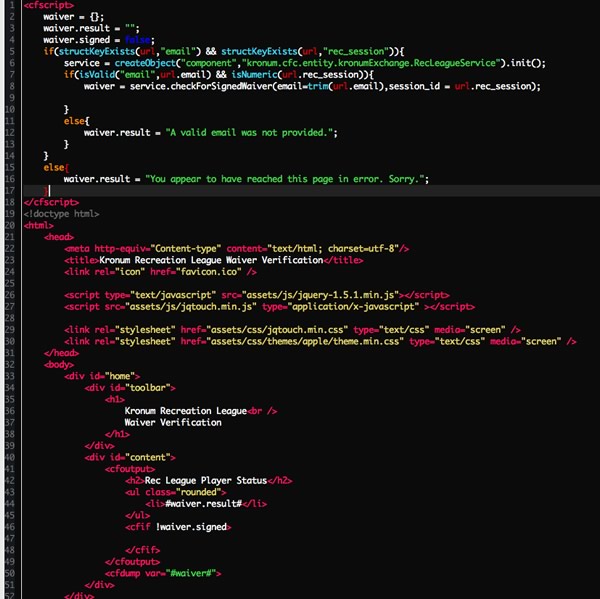Click line number 9 in the gutter
The width and height of the screenshot is (600, 599).
pyautogui.click(x=12, y=98)
